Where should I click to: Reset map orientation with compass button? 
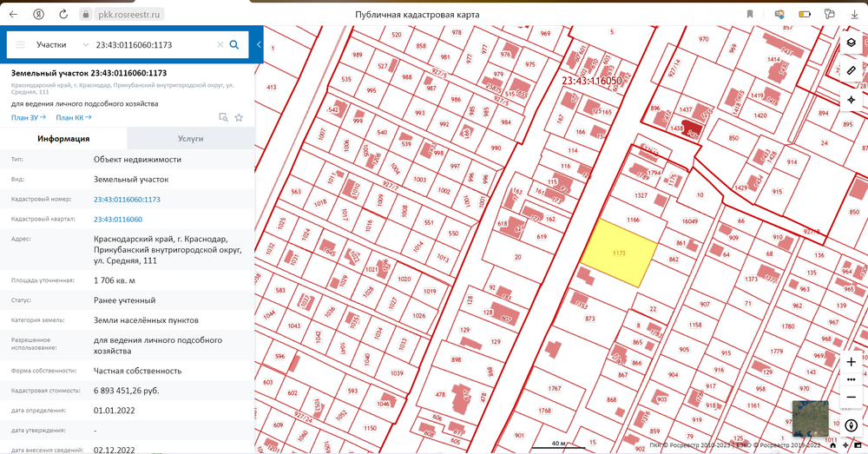[x=851, y=426]
